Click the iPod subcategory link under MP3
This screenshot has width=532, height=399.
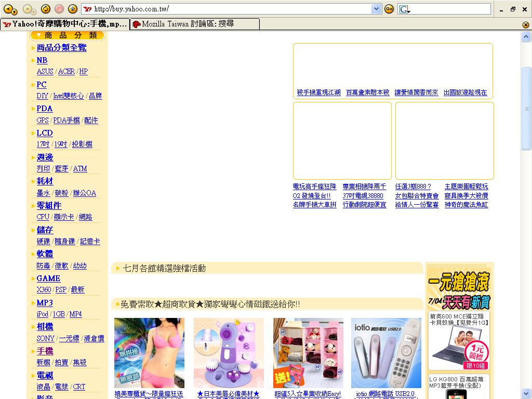[42, 314]
